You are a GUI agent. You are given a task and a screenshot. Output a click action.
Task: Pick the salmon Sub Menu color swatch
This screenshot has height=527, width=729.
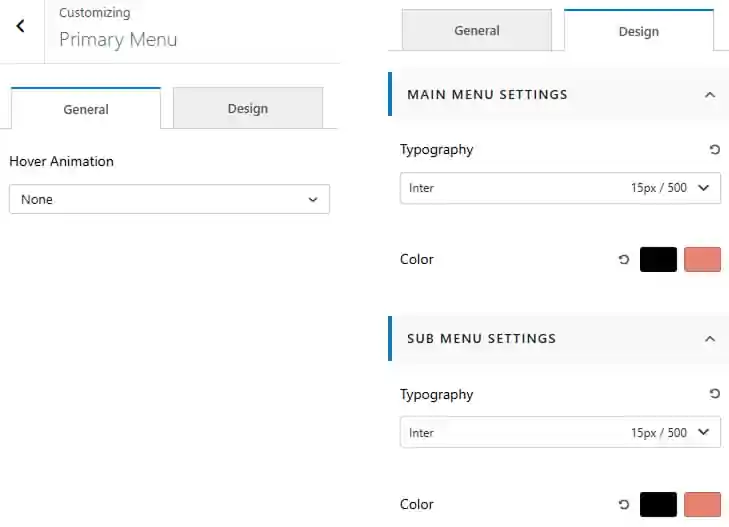[702, 504]
